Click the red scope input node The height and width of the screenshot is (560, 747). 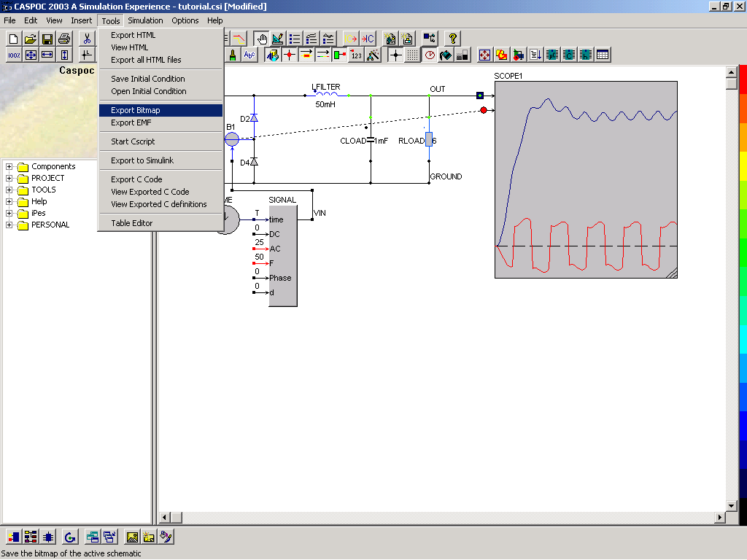(484, 110)
